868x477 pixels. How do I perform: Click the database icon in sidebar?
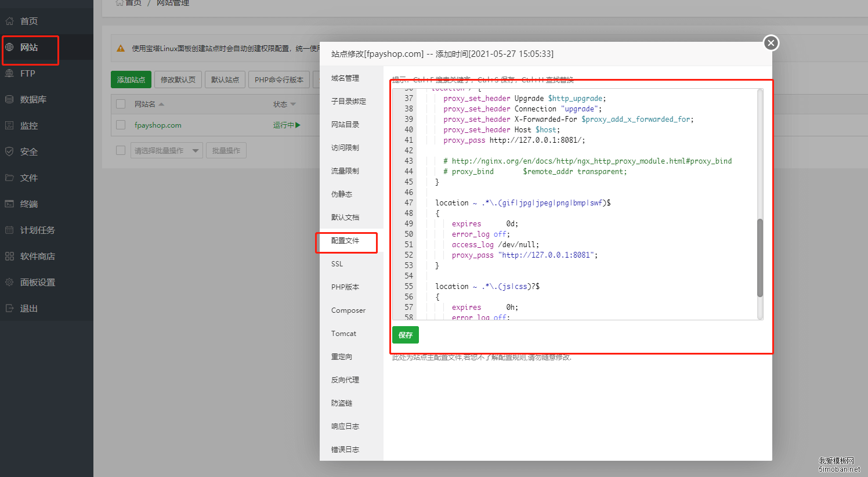(9, 99)
